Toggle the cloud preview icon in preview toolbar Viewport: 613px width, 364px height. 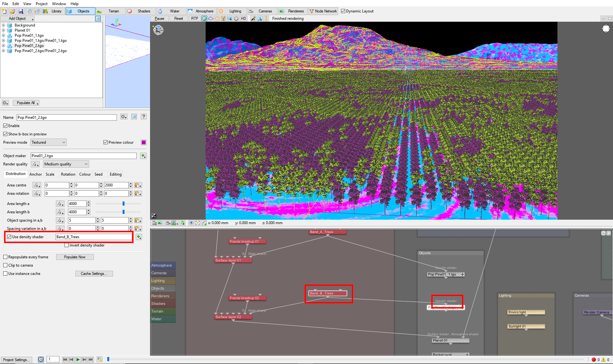pos(211,19)
